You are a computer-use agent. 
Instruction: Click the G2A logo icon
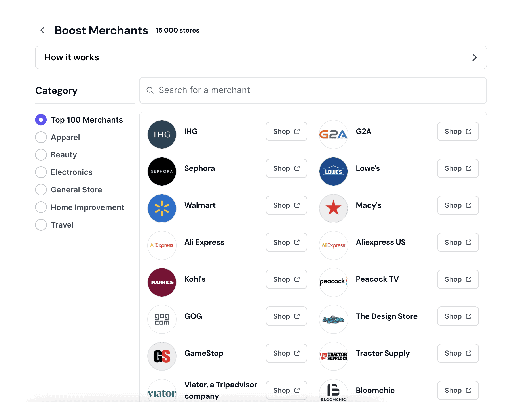click(x=333, y=134)
